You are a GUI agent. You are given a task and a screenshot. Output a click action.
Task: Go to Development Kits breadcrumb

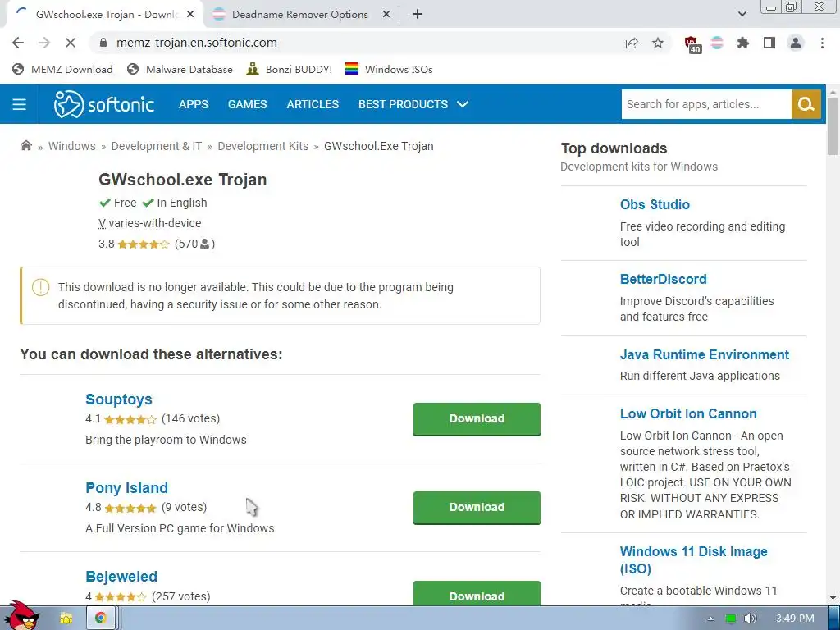[263, 146]
